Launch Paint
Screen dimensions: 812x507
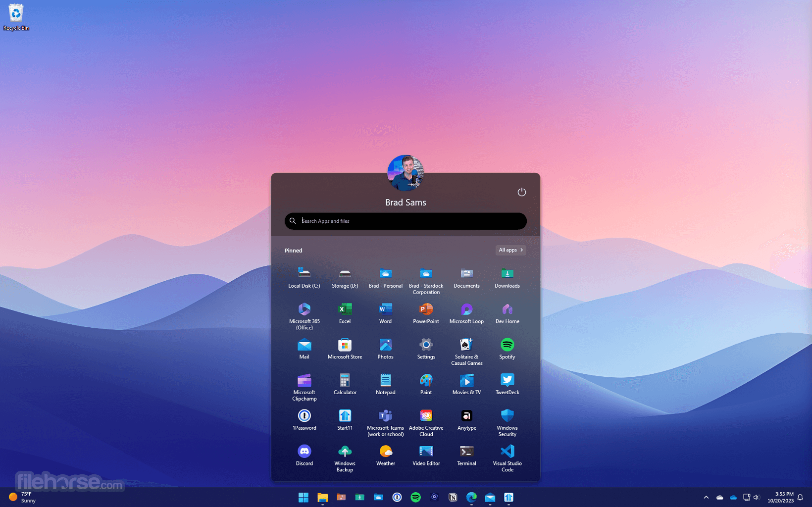pyautogui.click(x=426, y=385)
